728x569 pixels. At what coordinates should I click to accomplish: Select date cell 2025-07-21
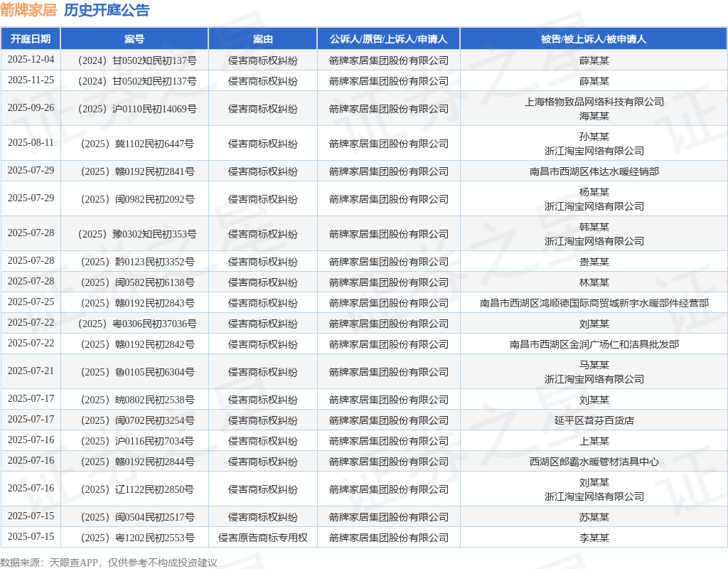click(x=31, y=371)
